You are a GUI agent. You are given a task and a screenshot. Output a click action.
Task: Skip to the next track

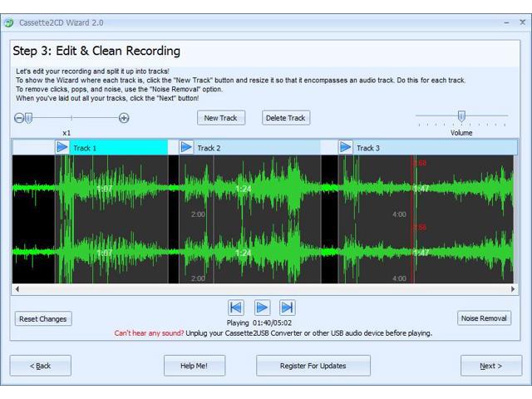288,308
